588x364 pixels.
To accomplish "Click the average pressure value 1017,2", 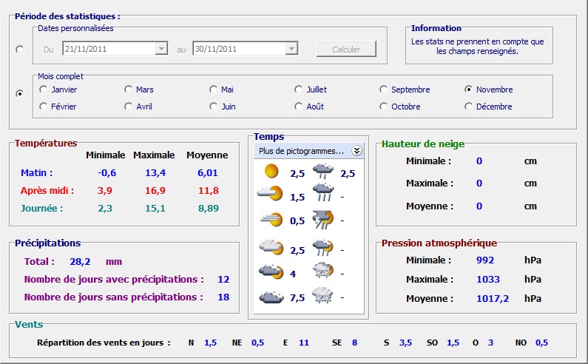I will pyautogui.click(x=493, y=299).
